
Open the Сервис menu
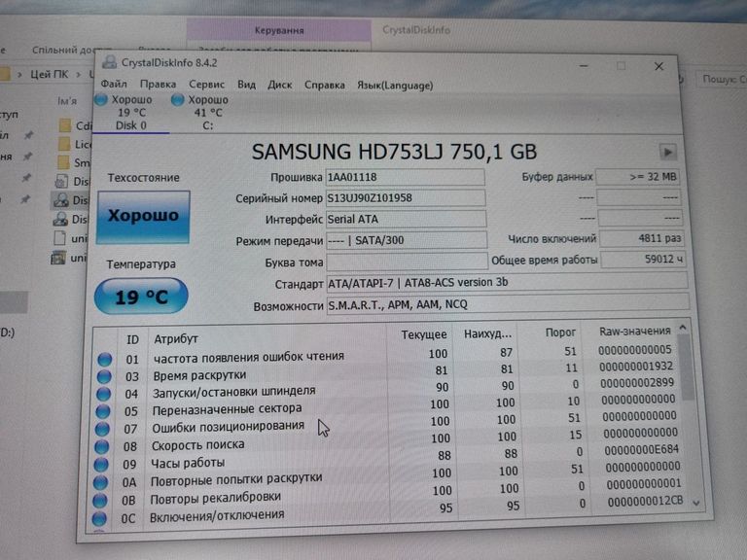coord(207,85)
